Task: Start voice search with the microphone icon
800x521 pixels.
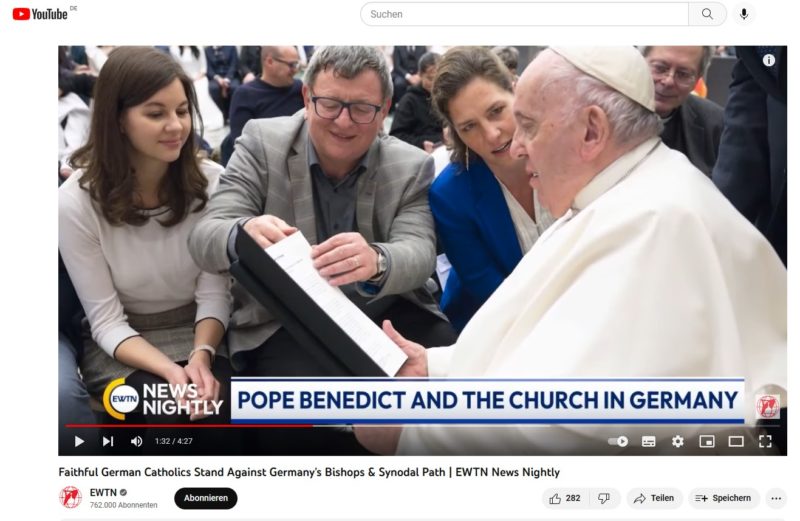Action: [x=743, y=14]
